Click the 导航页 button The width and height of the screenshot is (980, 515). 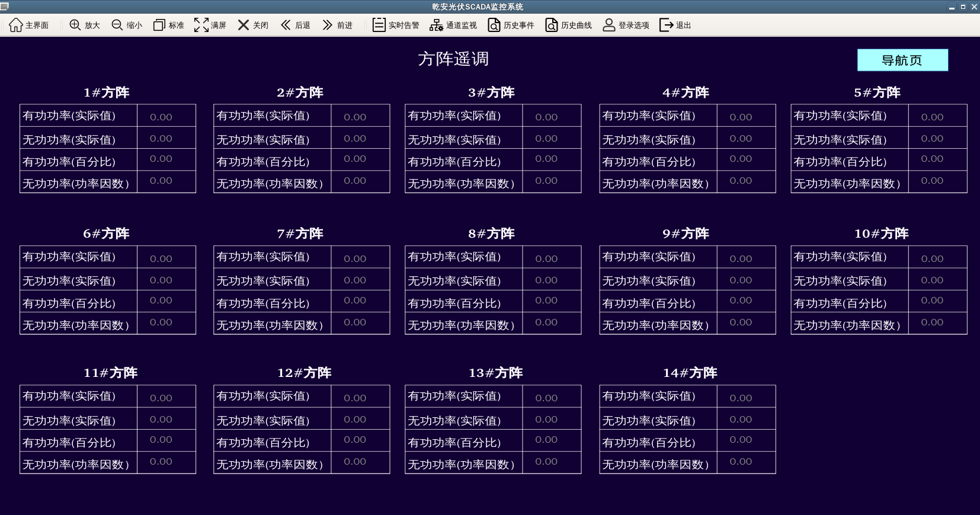902,60
